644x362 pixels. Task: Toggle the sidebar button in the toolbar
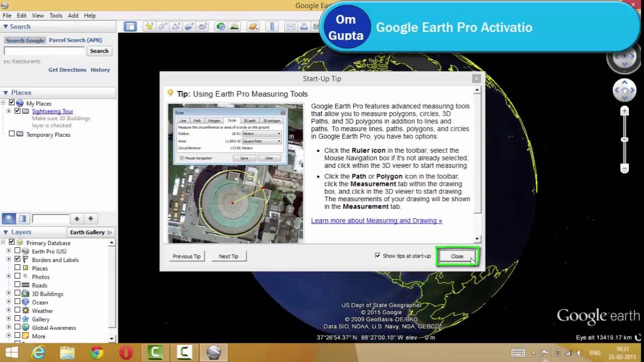click(130, 27)
